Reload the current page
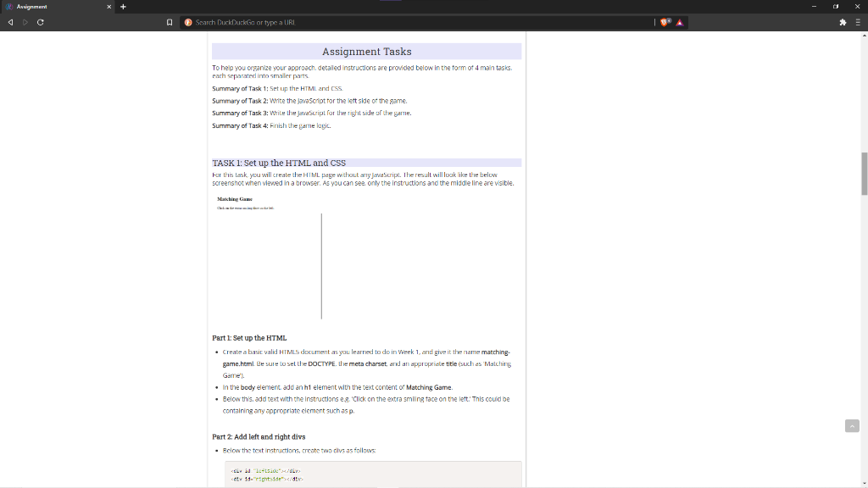 pyautogui.click(x=40, y=22)
